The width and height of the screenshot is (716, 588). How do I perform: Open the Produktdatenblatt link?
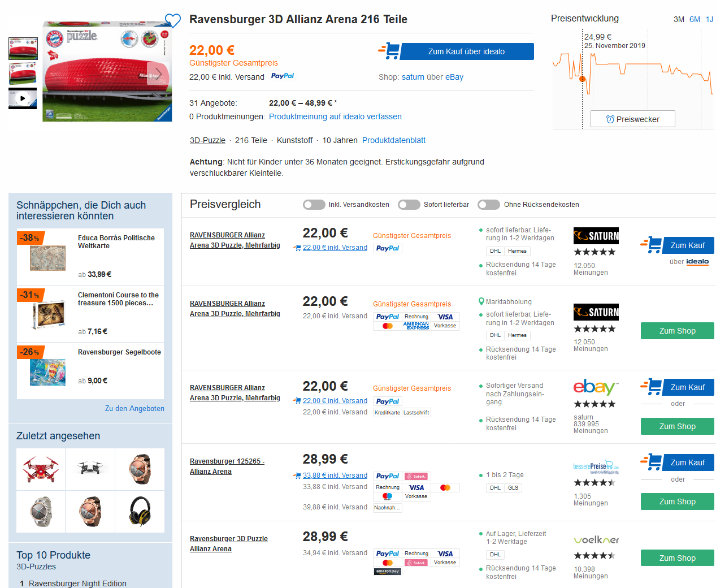pos(394,140)
